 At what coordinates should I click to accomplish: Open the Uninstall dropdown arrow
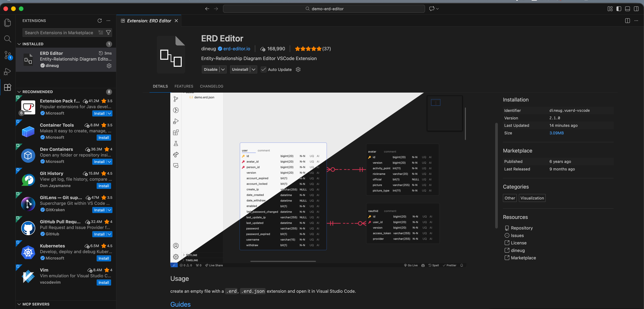pos(254,69)
